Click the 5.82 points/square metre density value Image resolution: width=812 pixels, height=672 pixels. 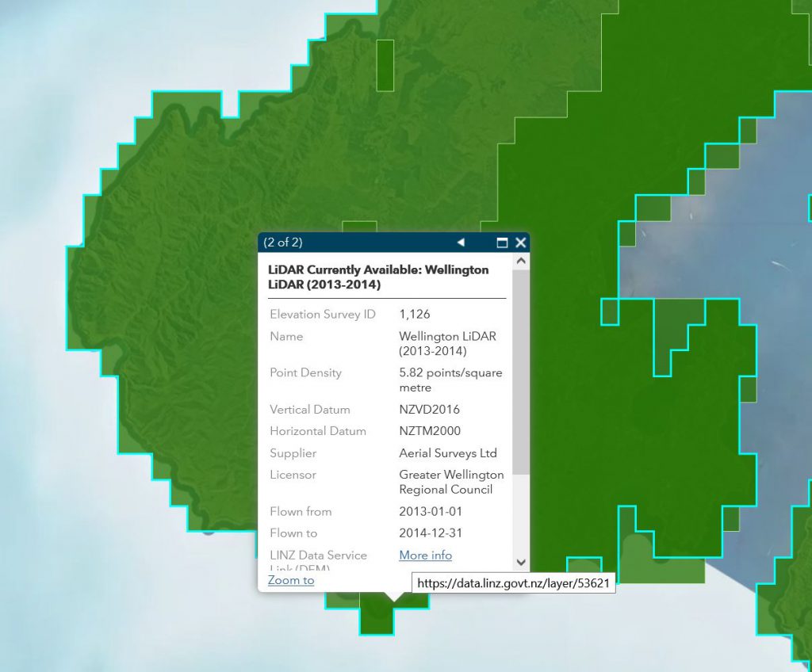[450, 380]
